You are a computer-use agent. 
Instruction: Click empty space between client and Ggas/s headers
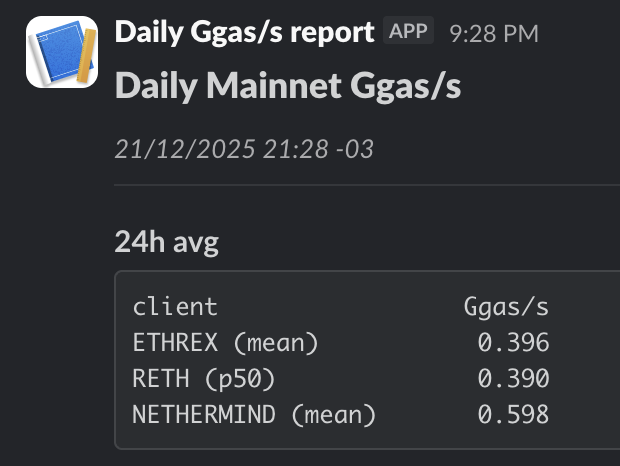(340, 306)
